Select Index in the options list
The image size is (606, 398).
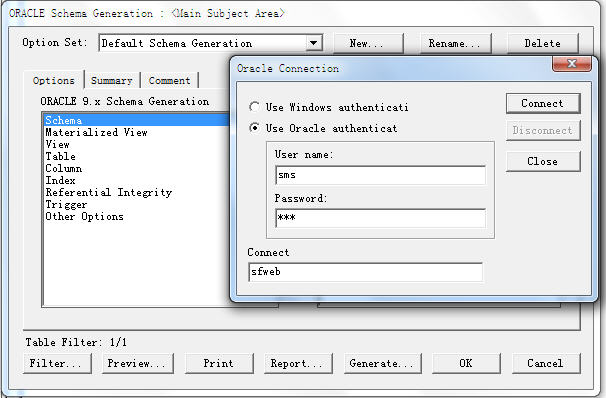pyautogui.click(x=137, y=180)
